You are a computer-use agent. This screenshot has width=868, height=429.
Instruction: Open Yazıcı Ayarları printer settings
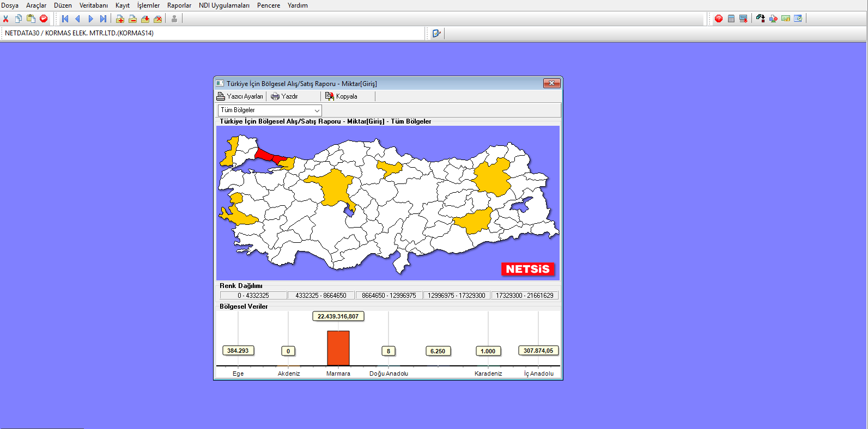pos(240,96)
